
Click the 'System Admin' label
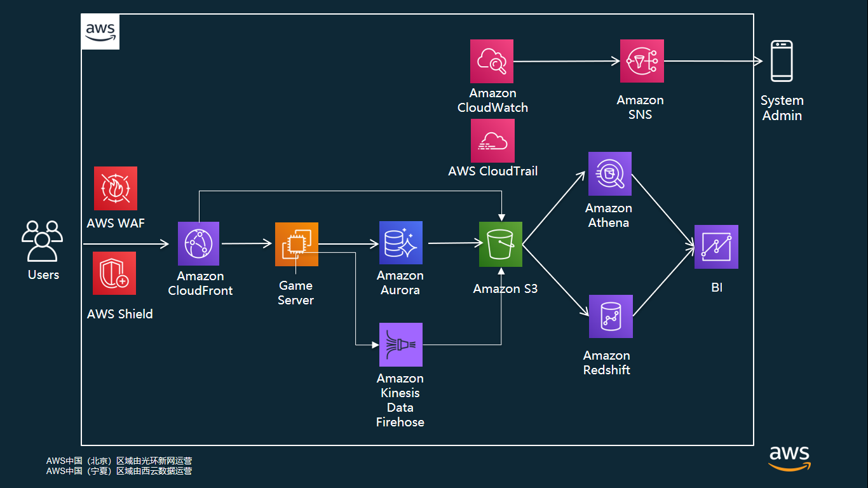[x=782, y=108]
